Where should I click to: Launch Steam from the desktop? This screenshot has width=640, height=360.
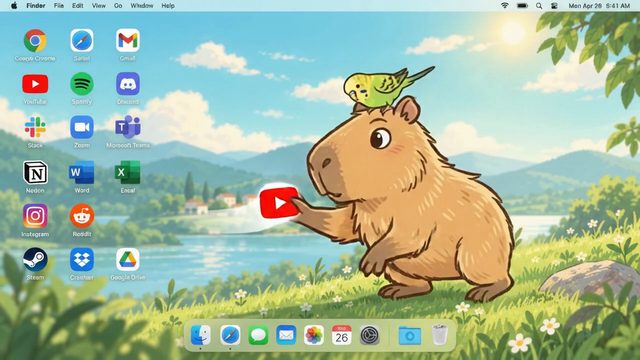(x=35, y=260)
